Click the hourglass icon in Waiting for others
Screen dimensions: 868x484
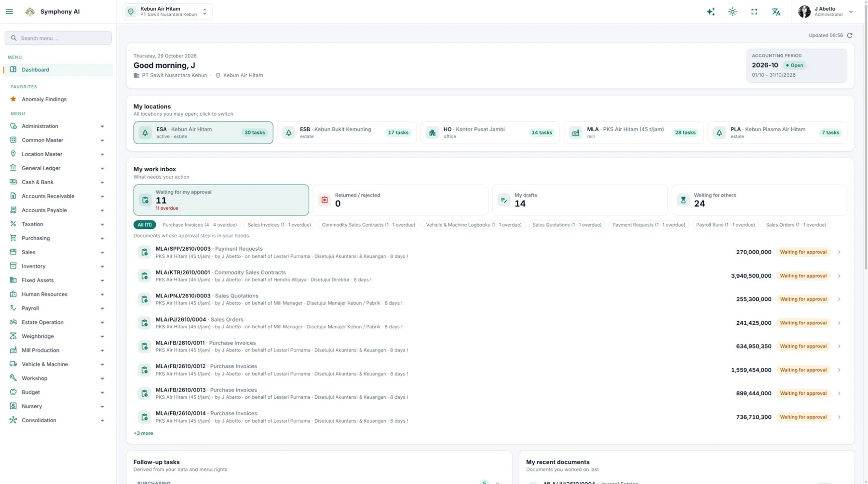tap(683, 200)
